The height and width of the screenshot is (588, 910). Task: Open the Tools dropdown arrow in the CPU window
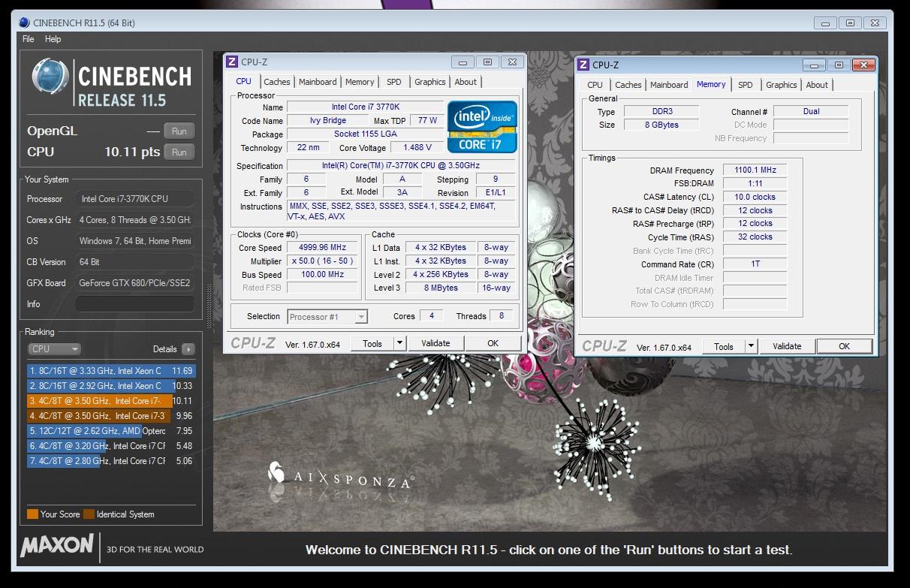coord(399,343)
